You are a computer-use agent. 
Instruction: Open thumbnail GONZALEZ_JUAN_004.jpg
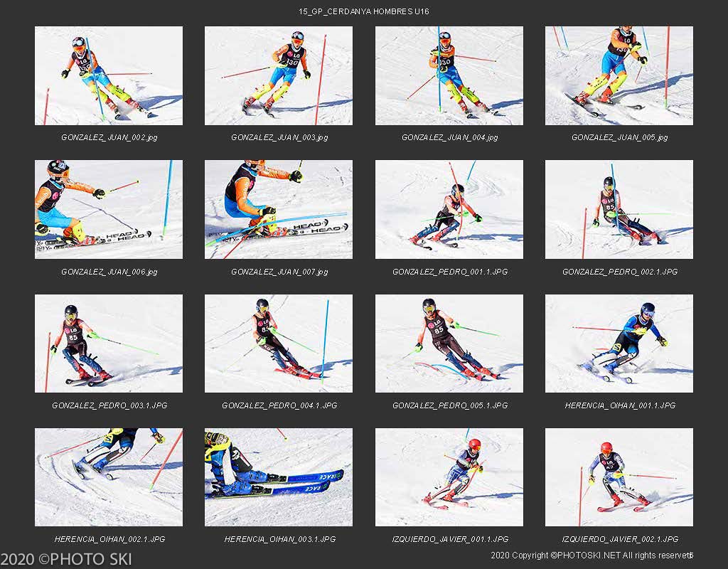(449, 75)
